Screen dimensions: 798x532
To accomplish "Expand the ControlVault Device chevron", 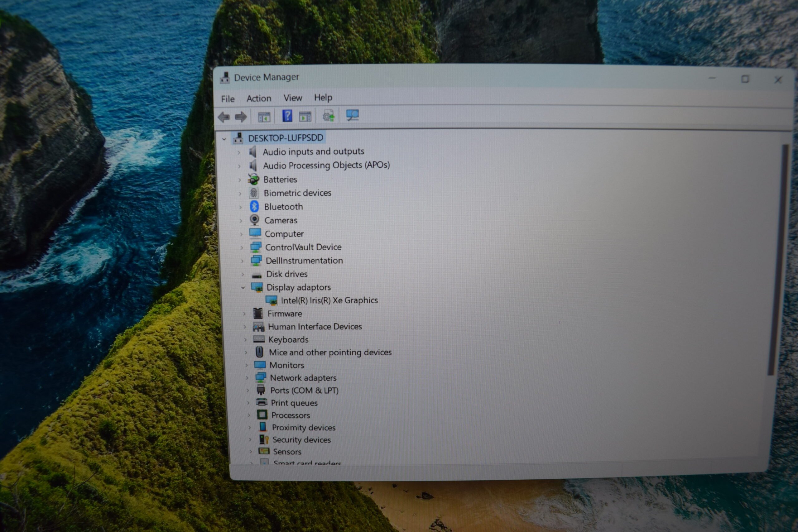I will [242, 248].
